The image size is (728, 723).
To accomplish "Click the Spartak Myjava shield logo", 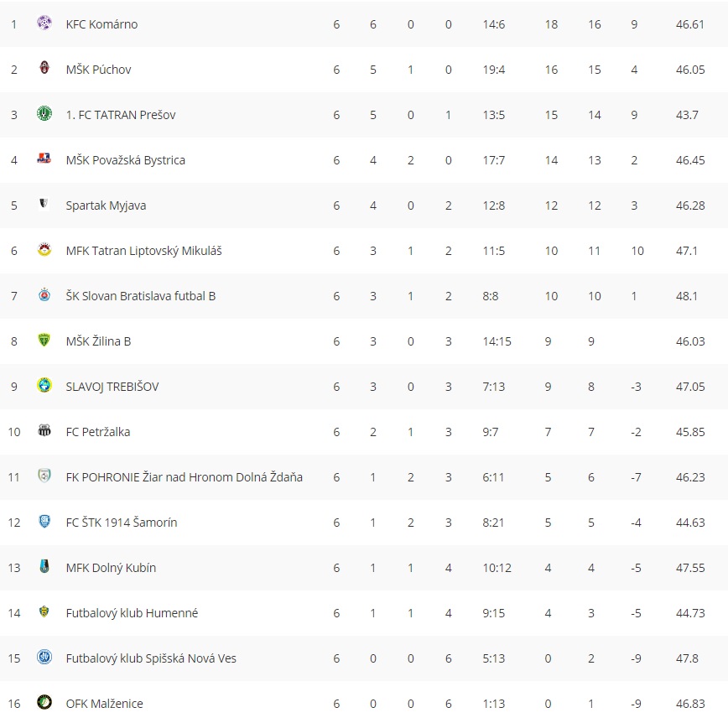I will [x=44, y=205].
